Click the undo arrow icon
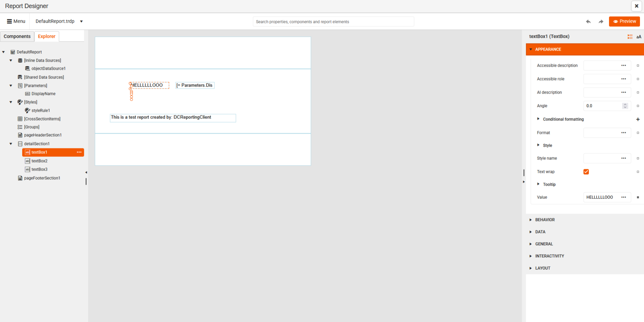 pos(588,21)
